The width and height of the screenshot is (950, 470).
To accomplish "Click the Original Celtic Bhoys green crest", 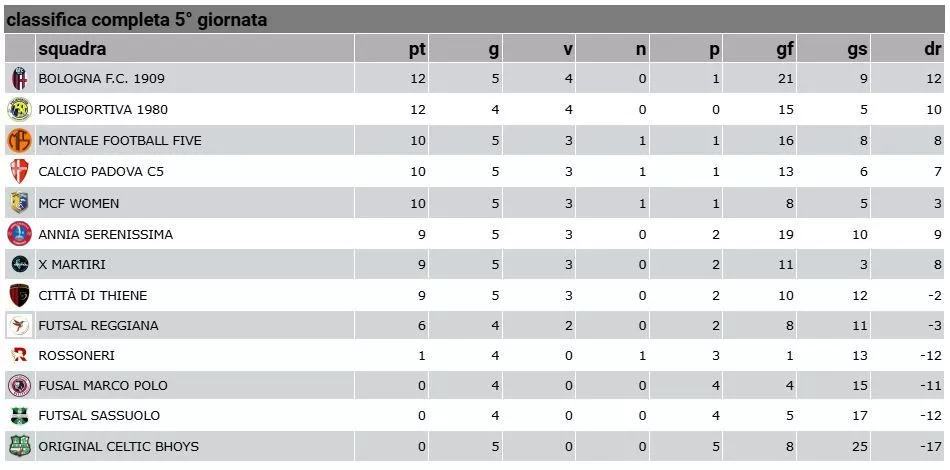I will (x=19, y=446).
